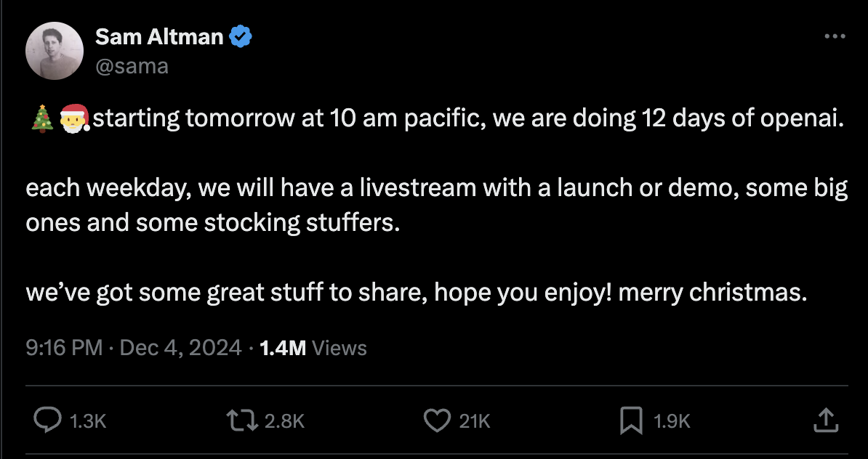
Task: Like the post with the heart icon
Action: (436, 419)
